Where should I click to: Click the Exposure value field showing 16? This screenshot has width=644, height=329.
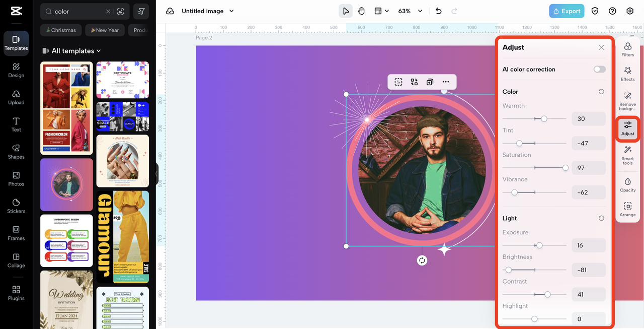589,245
